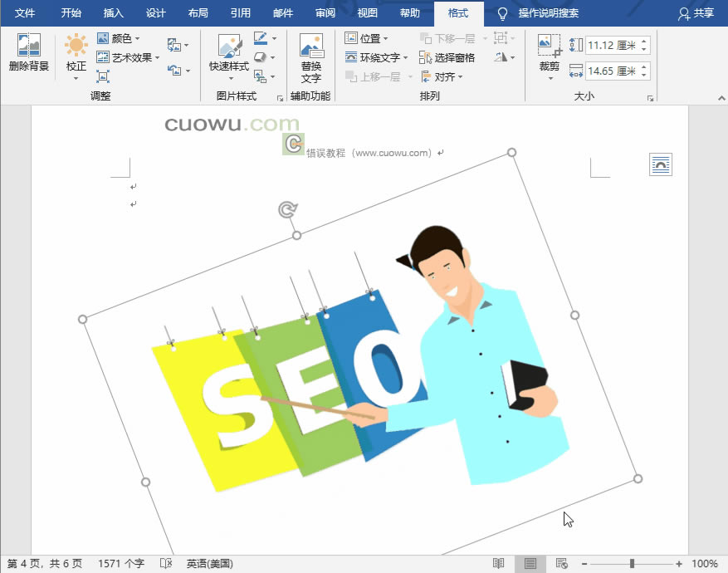
Task: Click the rotate objects triangle icon
Action: (x=500, y=57)
